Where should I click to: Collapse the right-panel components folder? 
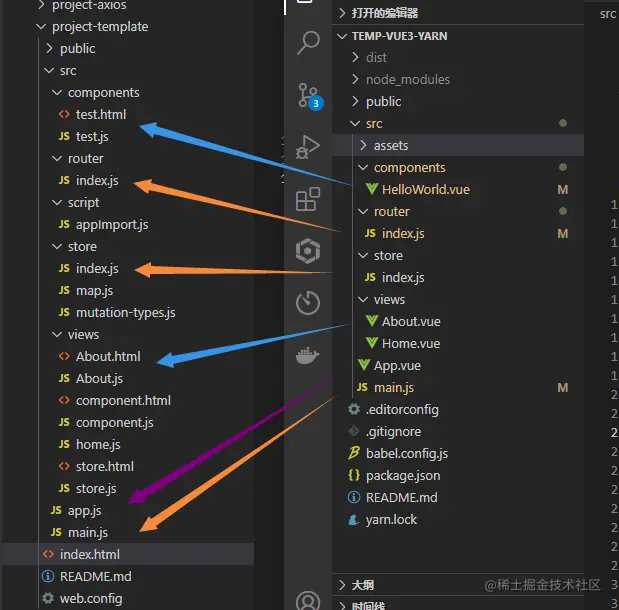(363, 167)
